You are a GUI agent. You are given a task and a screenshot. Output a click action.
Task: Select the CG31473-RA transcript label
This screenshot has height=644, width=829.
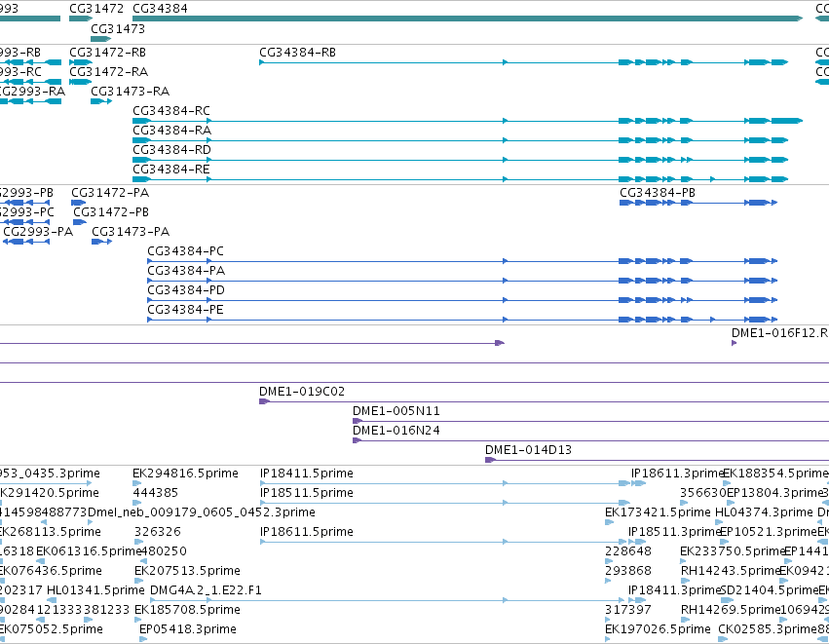click(x=131, y=92)
